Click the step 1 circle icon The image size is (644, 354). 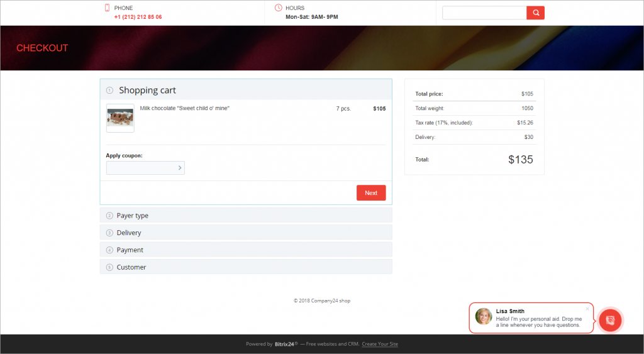tap(109, 91)
